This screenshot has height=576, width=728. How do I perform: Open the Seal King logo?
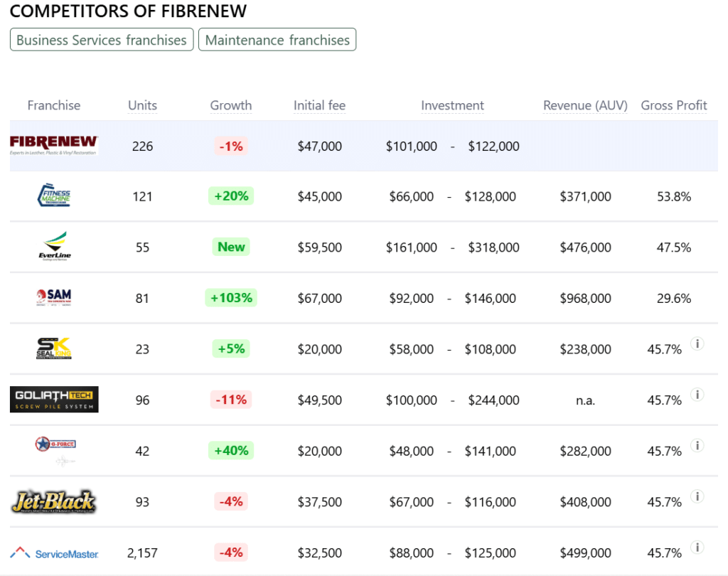pos(54,348)
